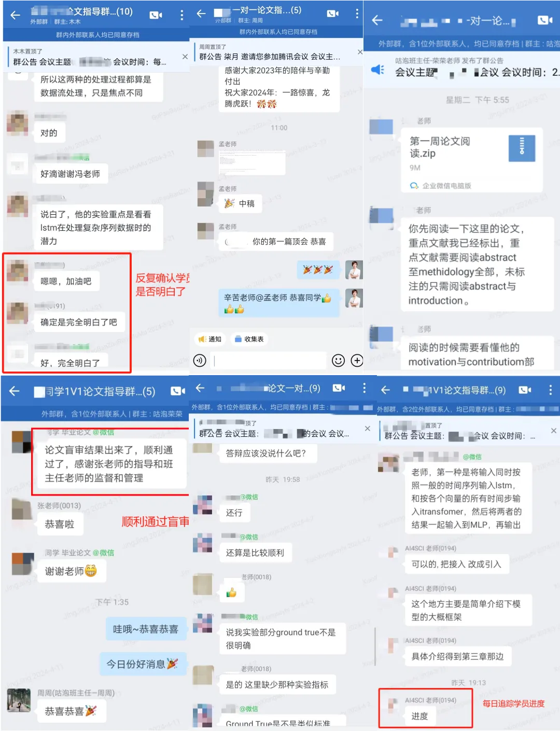This screenshot has height=731, width=560.
Task: Open the three-dot menu in the (10) member group
Action: coord(181,15)
